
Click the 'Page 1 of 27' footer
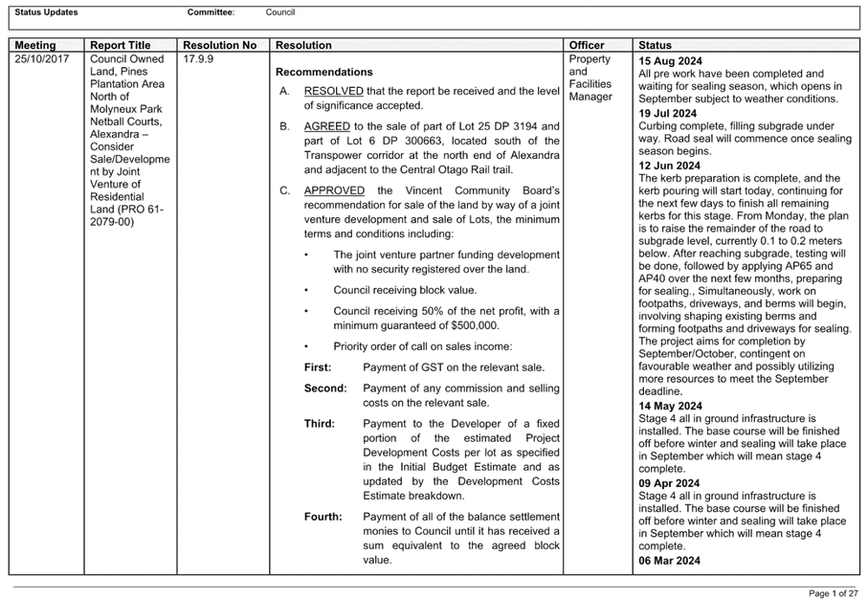point(834,593)
